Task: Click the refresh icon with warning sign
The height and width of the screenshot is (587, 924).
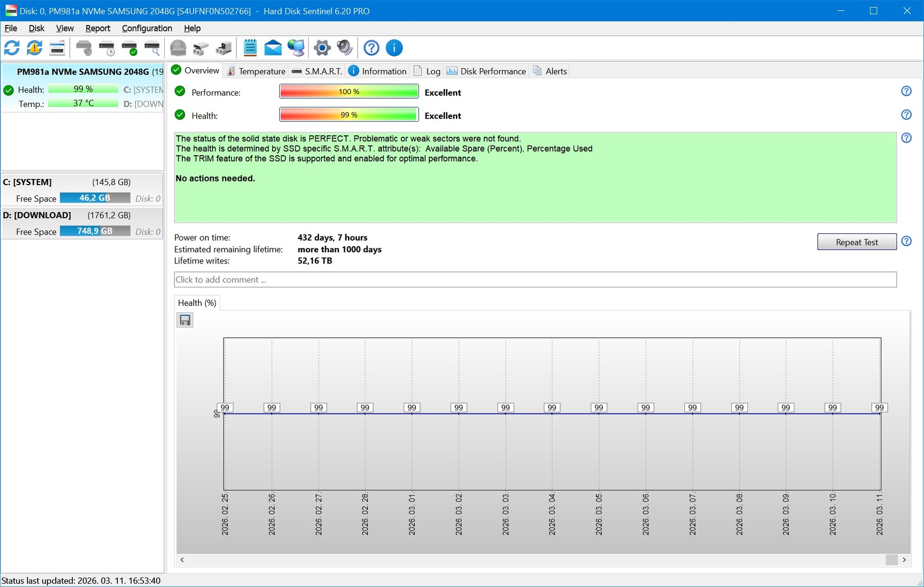Action: click(x=35, y=48)
